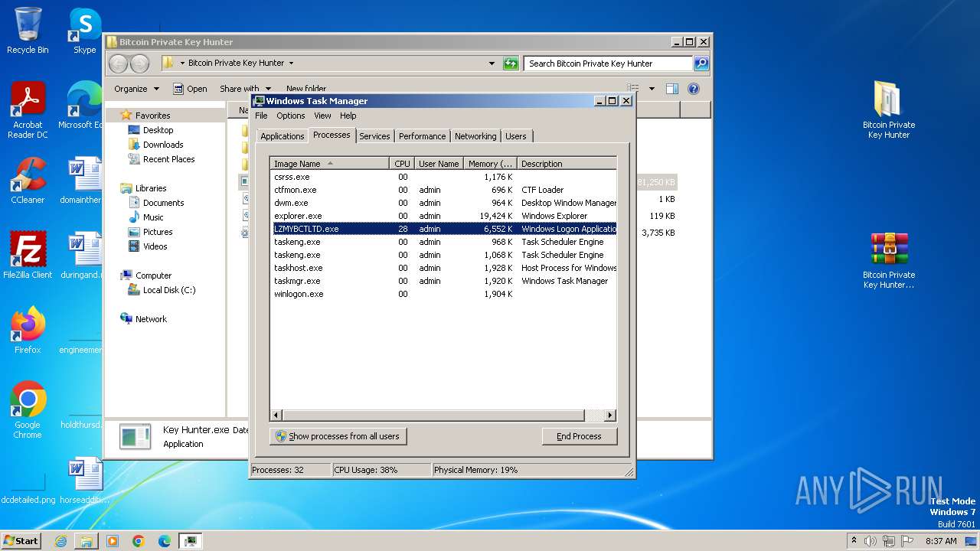Click right arrow of process list scrollbar

pyautogui.click(x=610, y=416)
